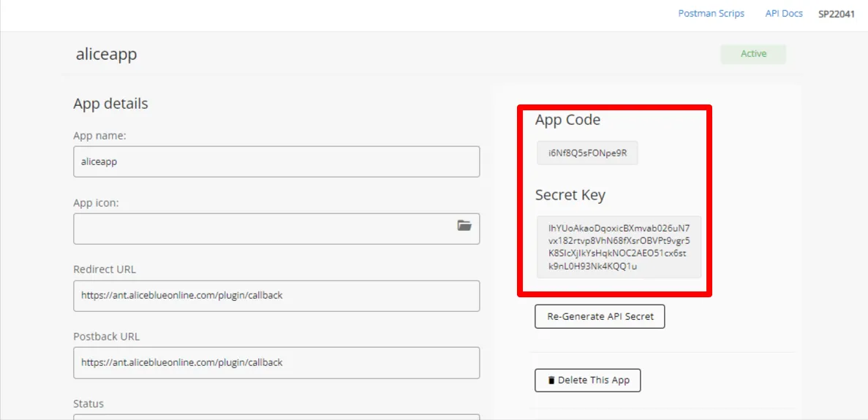
Task: Select the Redirect URL input field
Action: coord(276,296)
